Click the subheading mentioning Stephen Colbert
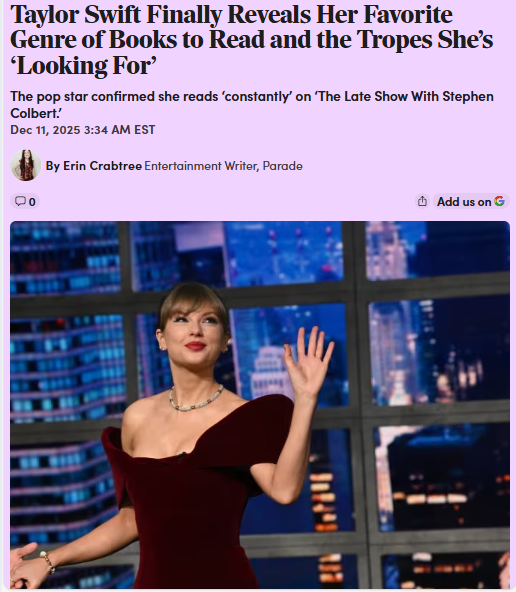 tap(252, 105)
